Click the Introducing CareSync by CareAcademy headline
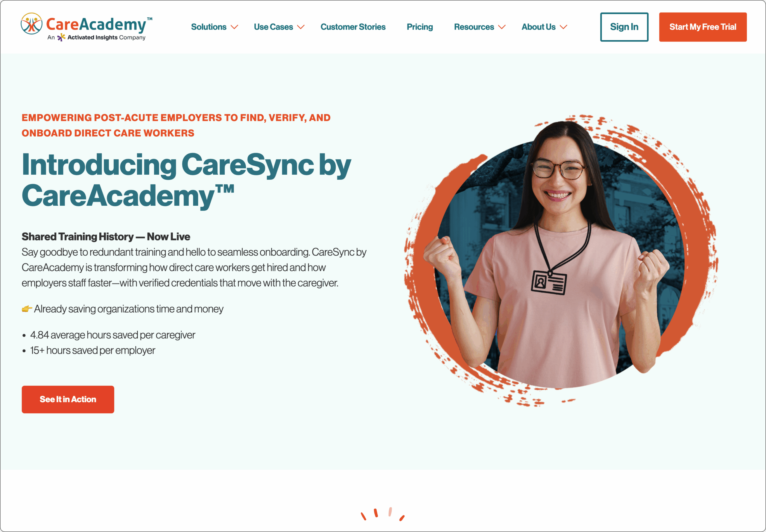The width and height of the screenshot is (766, 532). coord(186,180)
